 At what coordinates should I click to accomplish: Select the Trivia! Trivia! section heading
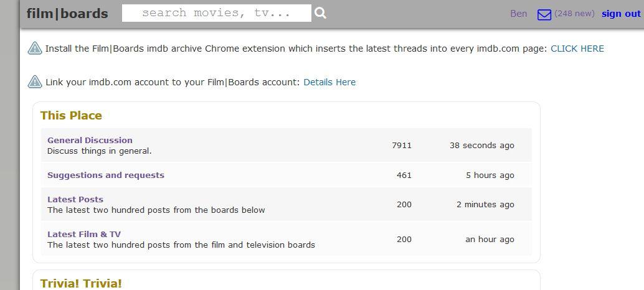81,283
